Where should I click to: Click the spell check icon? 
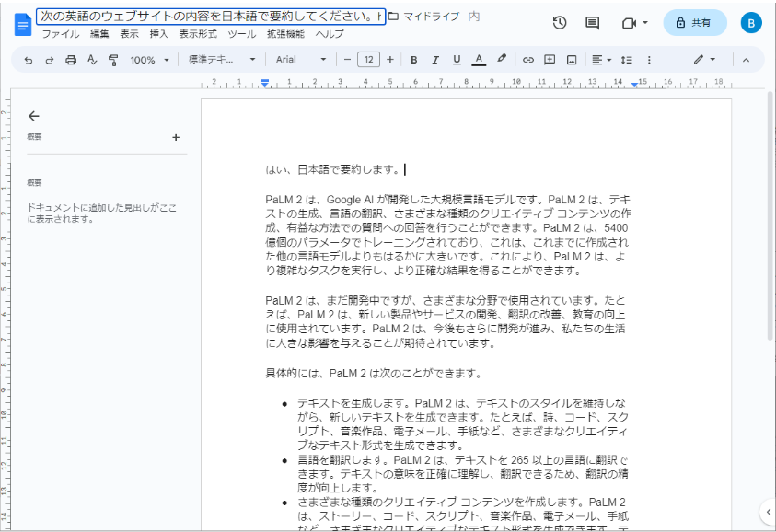[x=92, y=60]
